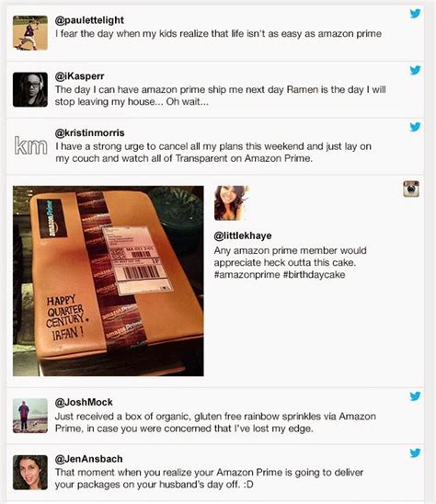Click the #birthdaycake hashtag
This screenshot has height=504, width=436.
(315, 275)
